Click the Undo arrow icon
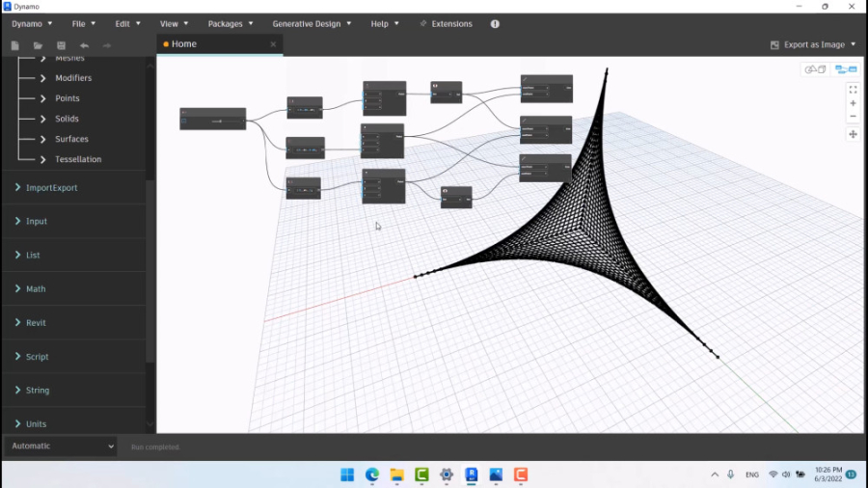 pos(84,45)
